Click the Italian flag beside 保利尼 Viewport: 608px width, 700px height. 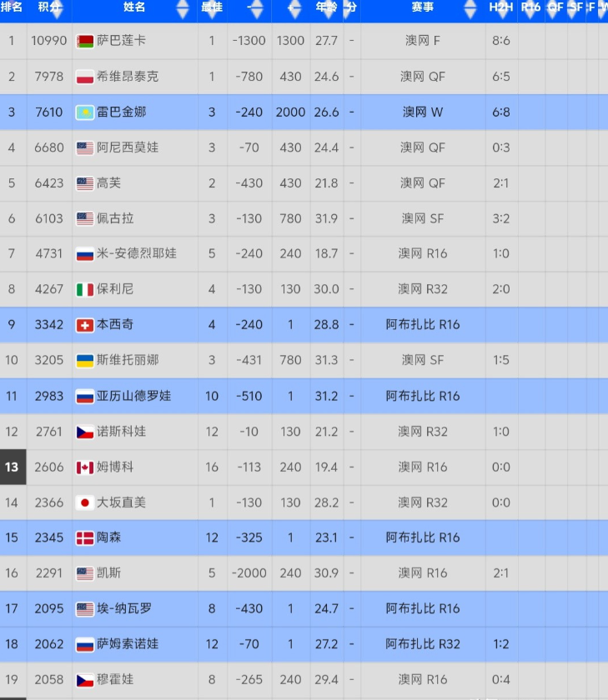pyautogui.click(x=85, y=290)
